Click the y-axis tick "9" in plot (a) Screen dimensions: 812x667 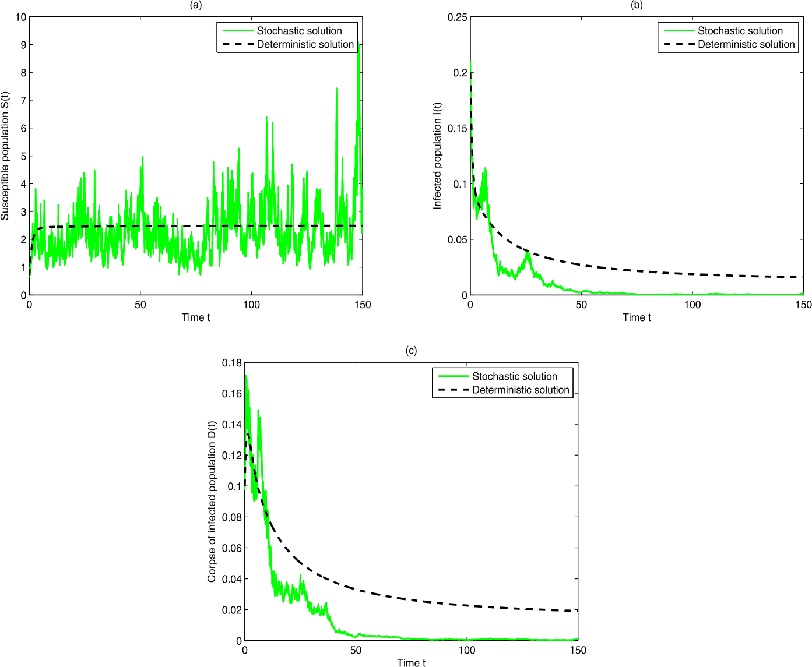point(24,45)
